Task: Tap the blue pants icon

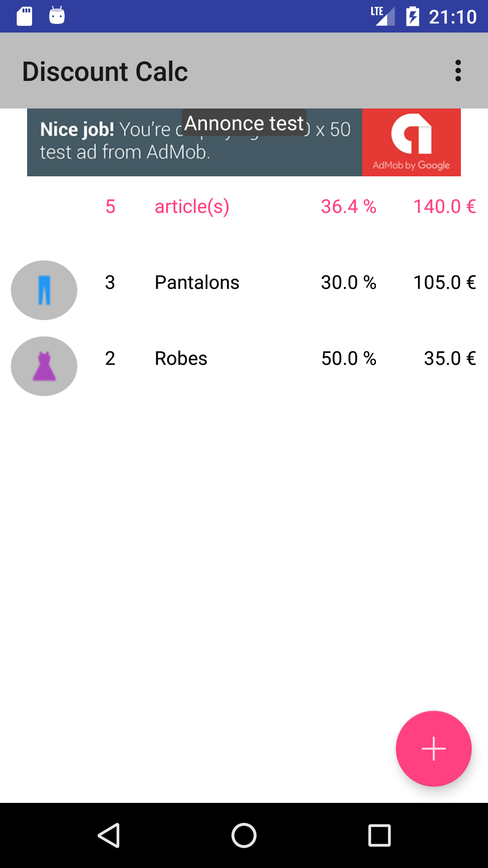Action: tap(44, 290)
